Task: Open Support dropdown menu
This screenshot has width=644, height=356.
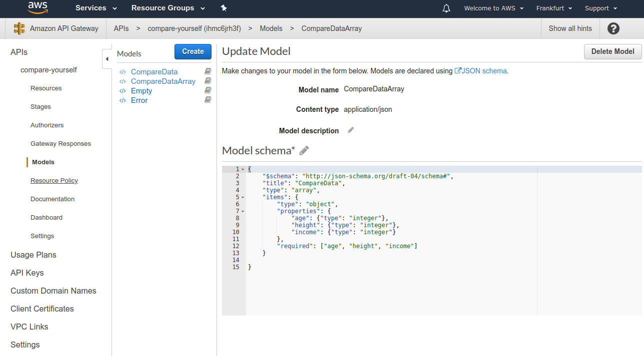Action: click(x=601, y=8)
